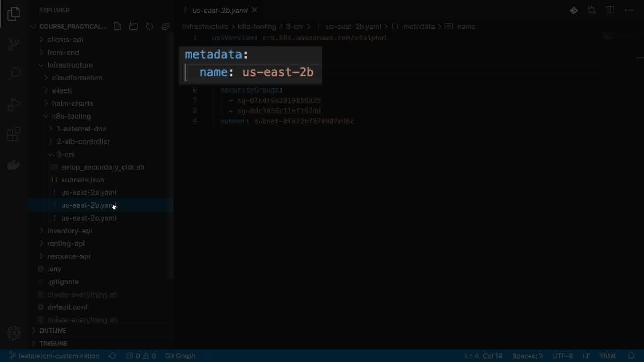Collapse the k8s-tooling folder
This screenshot has height=362, width=644.
click(71, 116)
